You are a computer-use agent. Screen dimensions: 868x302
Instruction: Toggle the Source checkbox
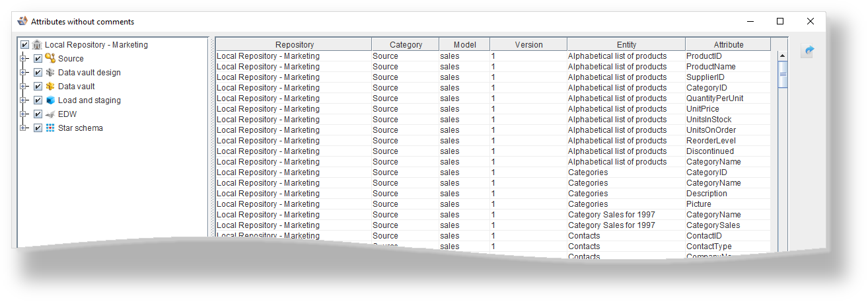tap(38, 59)
